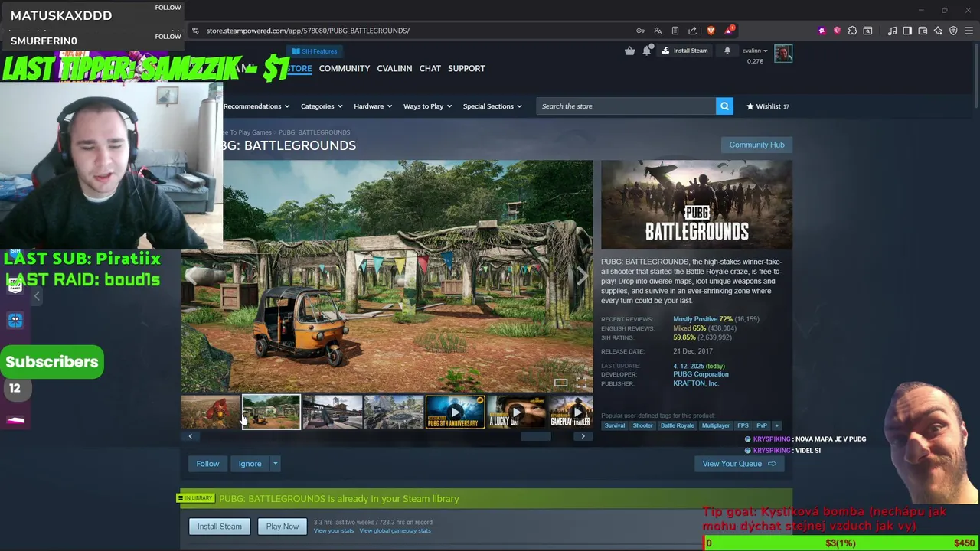Screen dimensions: 980x551
Task: Click the share page icon
Action: (x=692, y=31)
